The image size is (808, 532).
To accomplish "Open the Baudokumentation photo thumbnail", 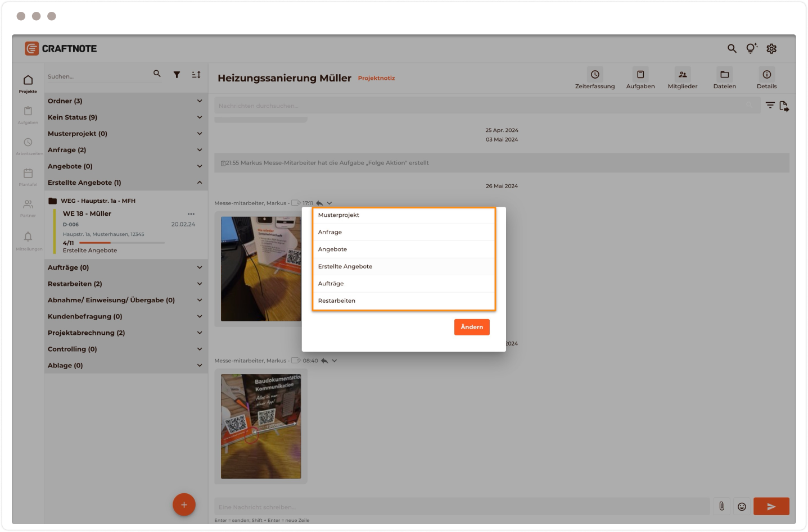I will click(x=261, y=426).
